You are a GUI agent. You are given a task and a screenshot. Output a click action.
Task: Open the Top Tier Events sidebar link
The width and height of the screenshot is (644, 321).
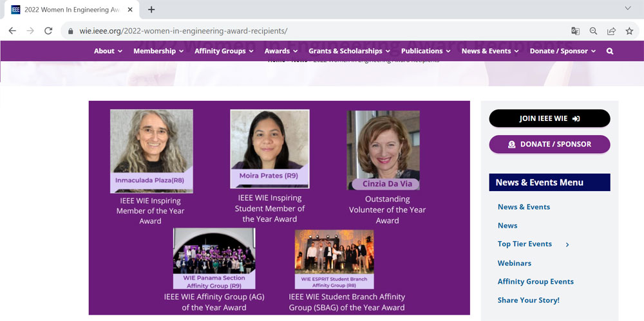(x=524, y=244)
